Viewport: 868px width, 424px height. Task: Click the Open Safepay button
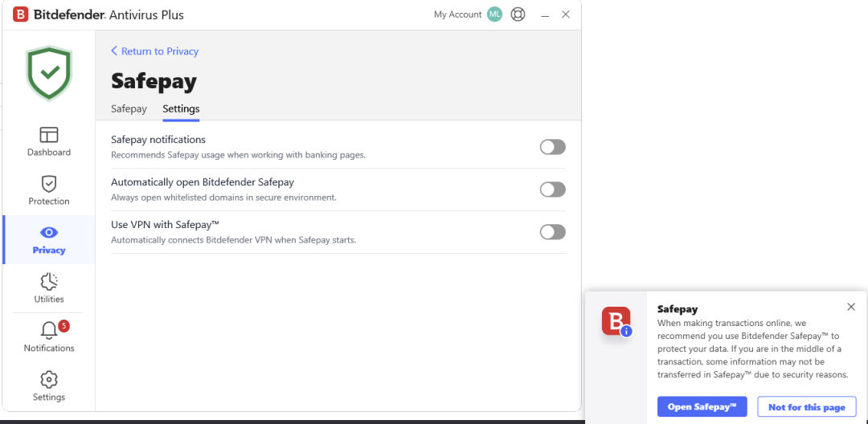point(702,407)
